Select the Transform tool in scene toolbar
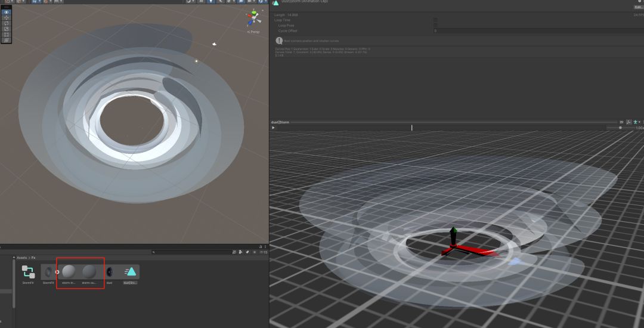This screenshot has width=644, height=328. (x=7, y=40)
